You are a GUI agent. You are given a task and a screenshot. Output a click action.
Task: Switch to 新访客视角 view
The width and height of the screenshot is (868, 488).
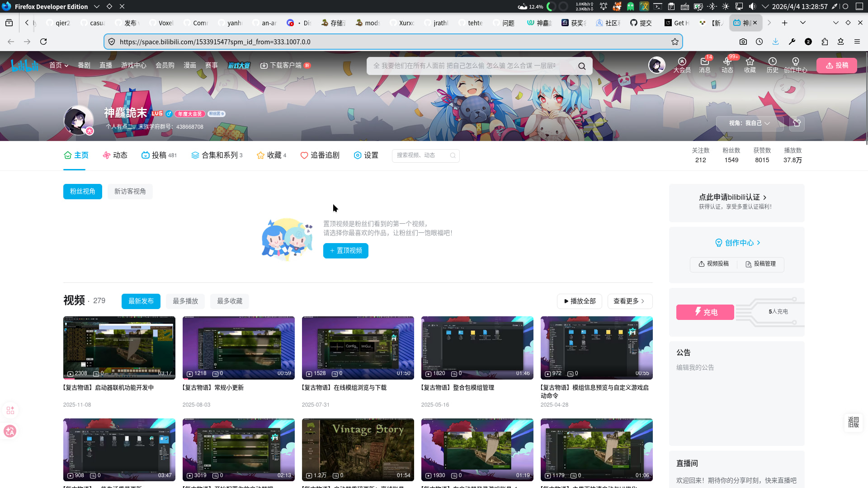130,192
